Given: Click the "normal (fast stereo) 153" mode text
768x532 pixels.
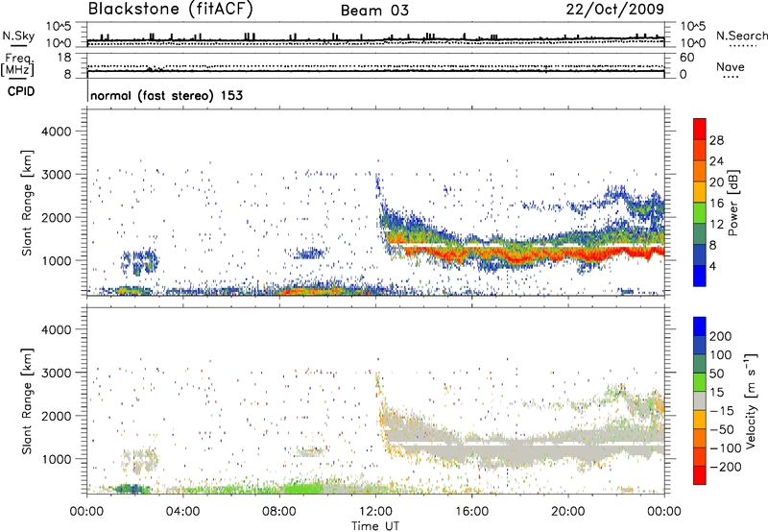Looking at the screenshot, I should click(x=166, y=95).
